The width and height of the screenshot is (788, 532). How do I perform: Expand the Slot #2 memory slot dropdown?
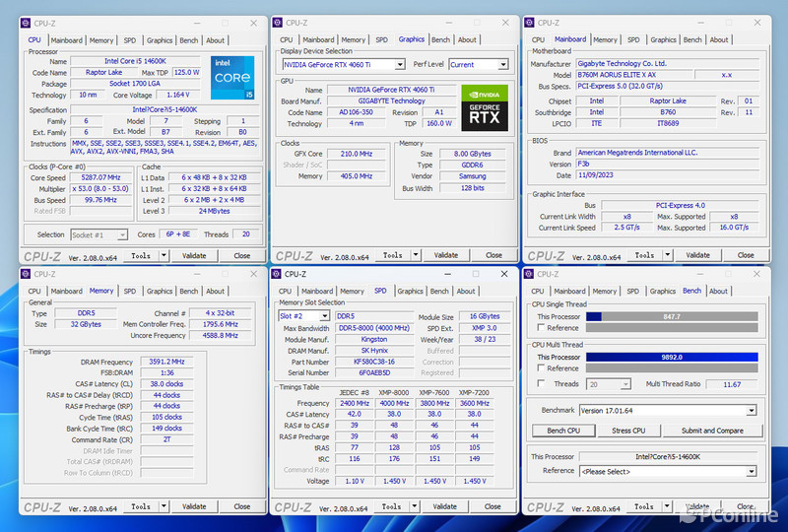tap(304, 316)
